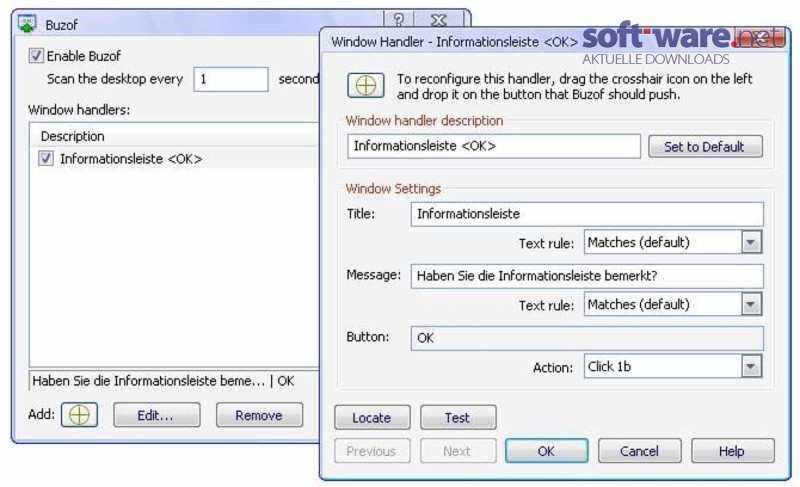The width and height of the screenshot is (800, 487).
Task: Select the Informationsleiste <OK> row text
Action: pos(131,159)
